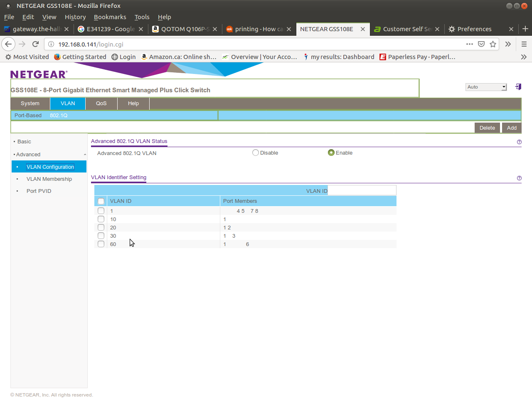
Task: Close the printing - How ca tab
Action: 289,29
